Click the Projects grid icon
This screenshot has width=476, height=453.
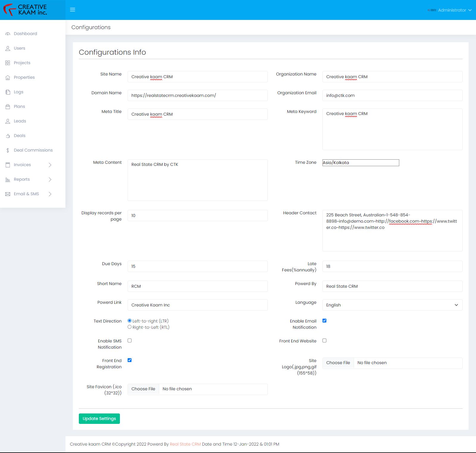tap(8, 63)
